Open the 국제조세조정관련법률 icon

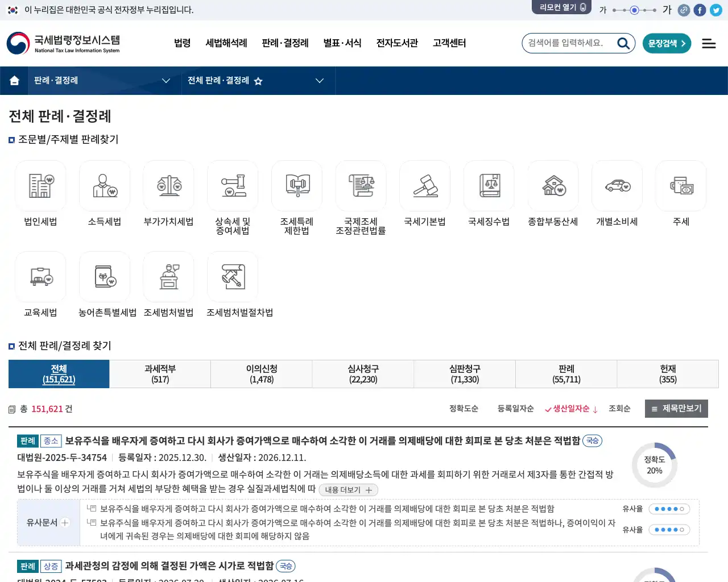(361, 186)
